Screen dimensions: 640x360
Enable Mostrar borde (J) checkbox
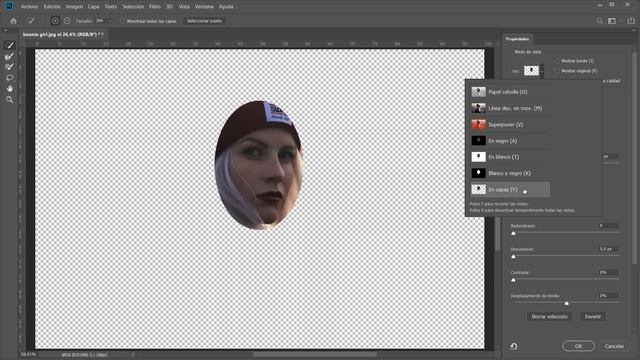pyautogui.click(x=557, y=61)
